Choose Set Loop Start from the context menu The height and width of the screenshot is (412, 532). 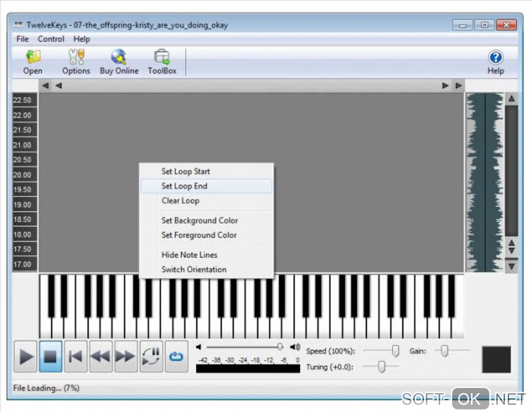(207, 172)
